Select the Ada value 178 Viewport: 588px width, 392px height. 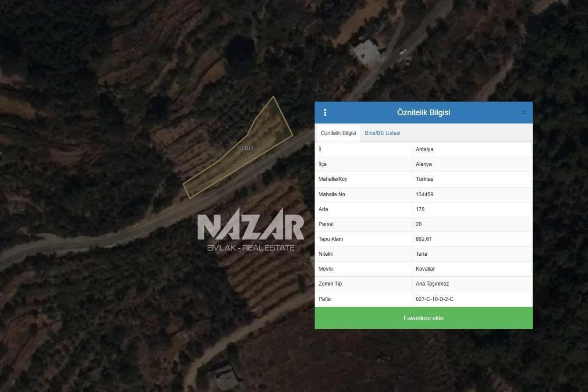[420, 209]
